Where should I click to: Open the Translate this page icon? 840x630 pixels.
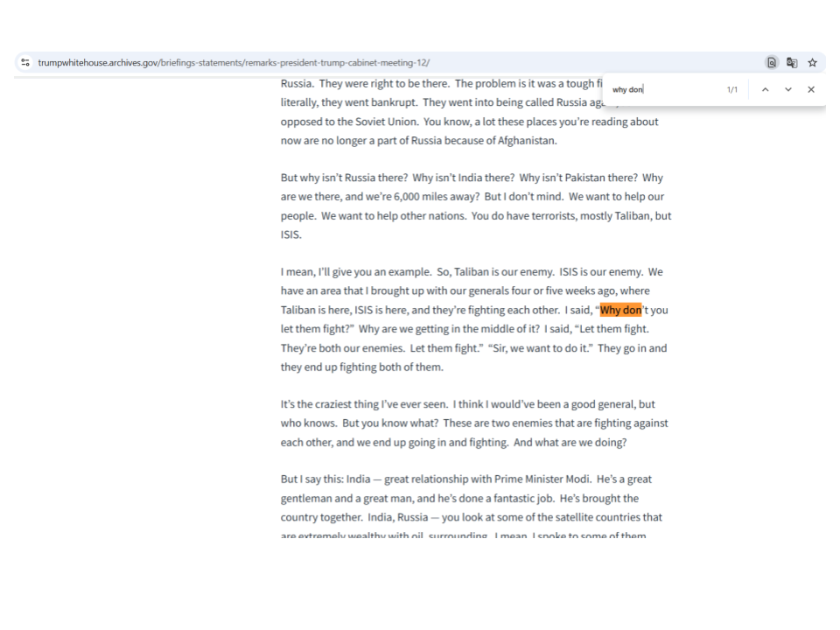coord(792,62)
